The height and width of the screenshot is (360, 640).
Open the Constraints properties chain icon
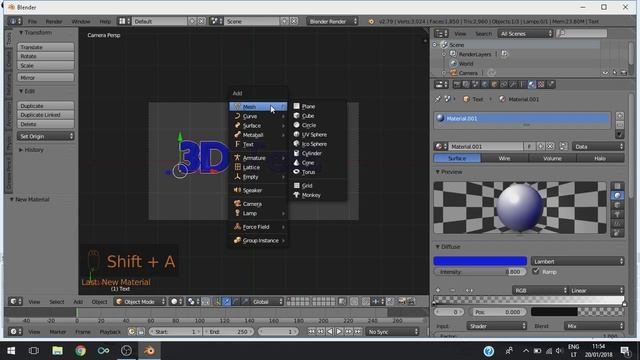tap(504, 84)
